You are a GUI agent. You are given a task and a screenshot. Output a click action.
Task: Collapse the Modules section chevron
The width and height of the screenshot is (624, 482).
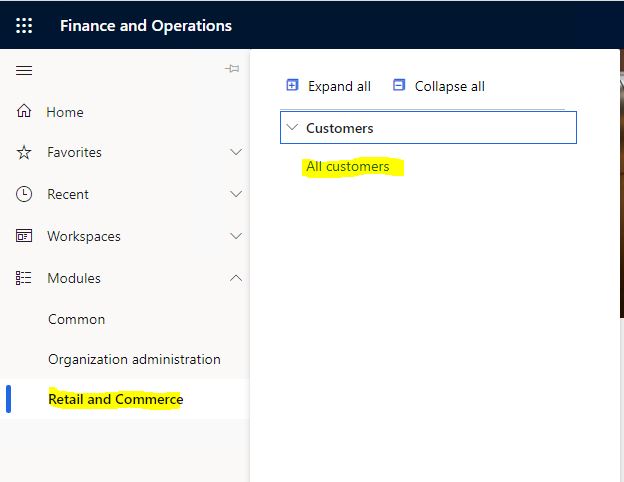click(236, 278)
